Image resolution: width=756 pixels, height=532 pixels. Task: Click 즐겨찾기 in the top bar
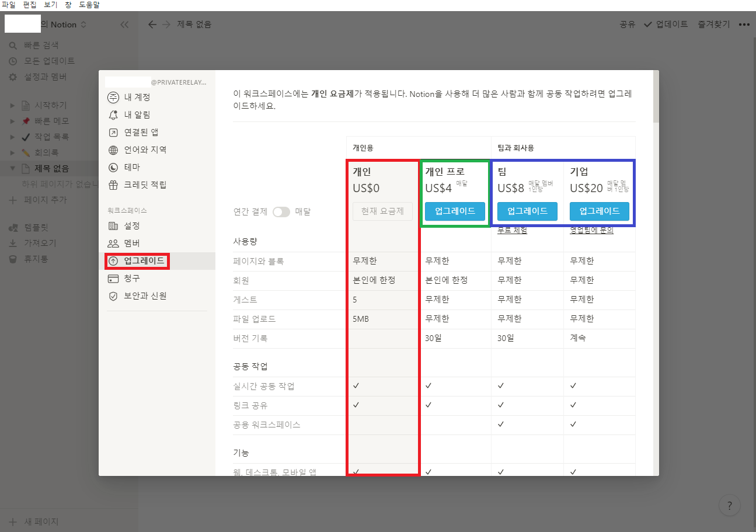click(713, 25)
